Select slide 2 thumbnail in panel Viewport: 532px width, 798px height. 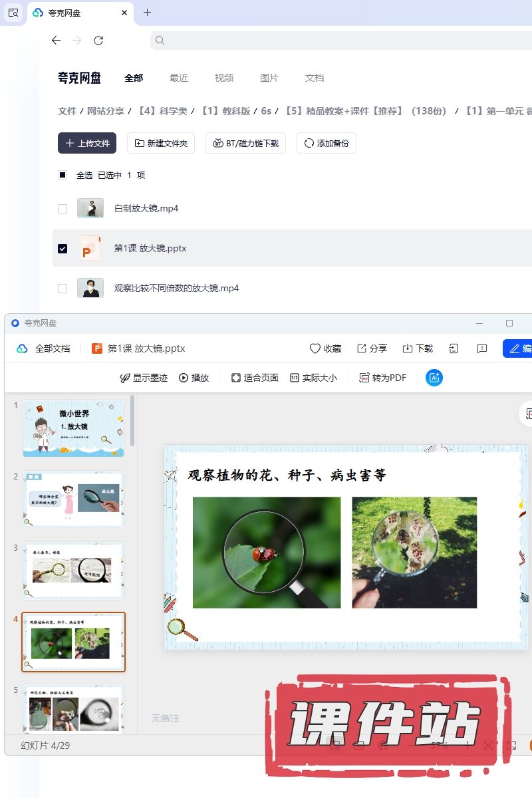pos(73,499)
